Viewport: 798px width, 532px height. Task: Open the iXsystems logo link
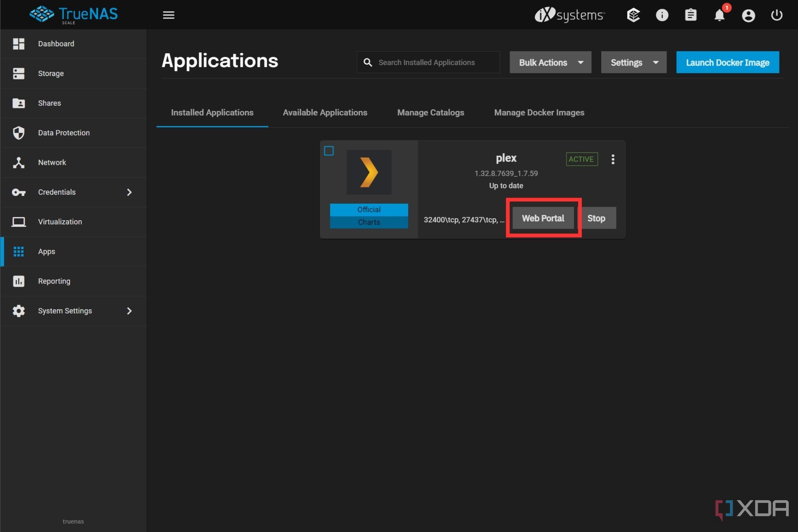[x=570, y=15]
